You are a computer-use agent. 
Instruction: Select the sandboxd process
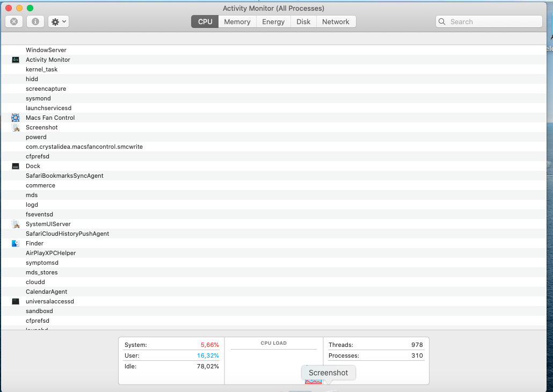[x=40, y=311]
